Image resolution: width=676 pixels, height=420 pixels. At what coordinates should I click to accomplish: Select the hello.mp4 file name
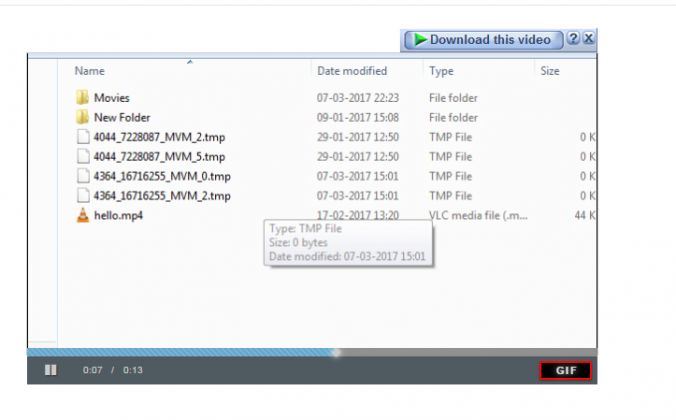(x=118, y=216)
